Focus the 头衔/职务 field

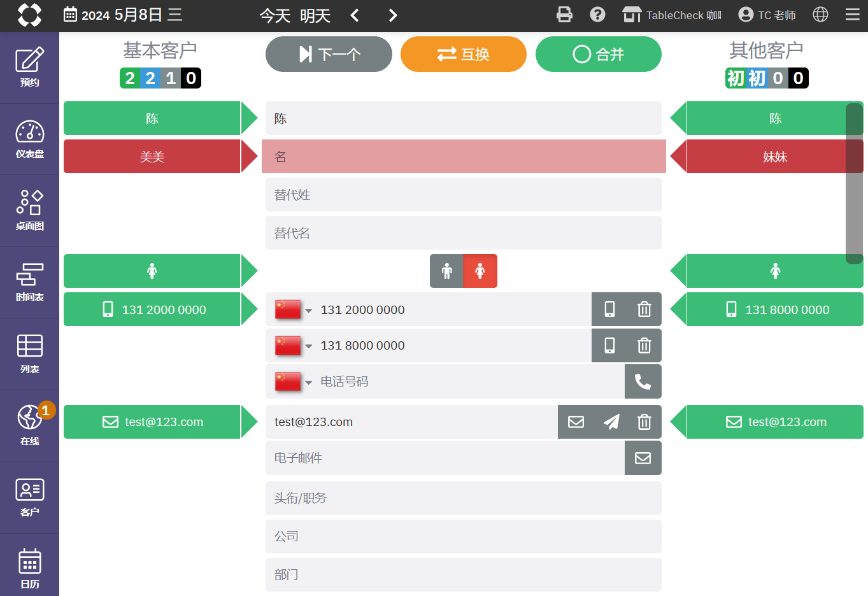(464, 498)
